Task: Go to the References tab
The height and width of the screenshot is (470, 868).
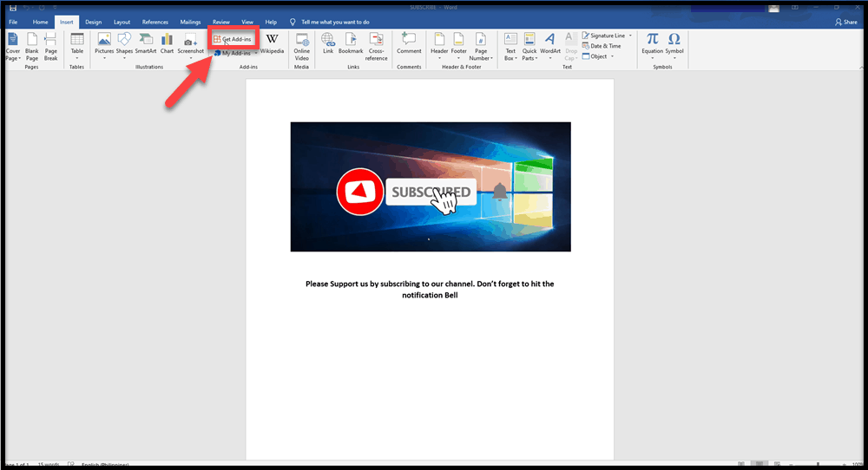Action: [x=155, y=23]
